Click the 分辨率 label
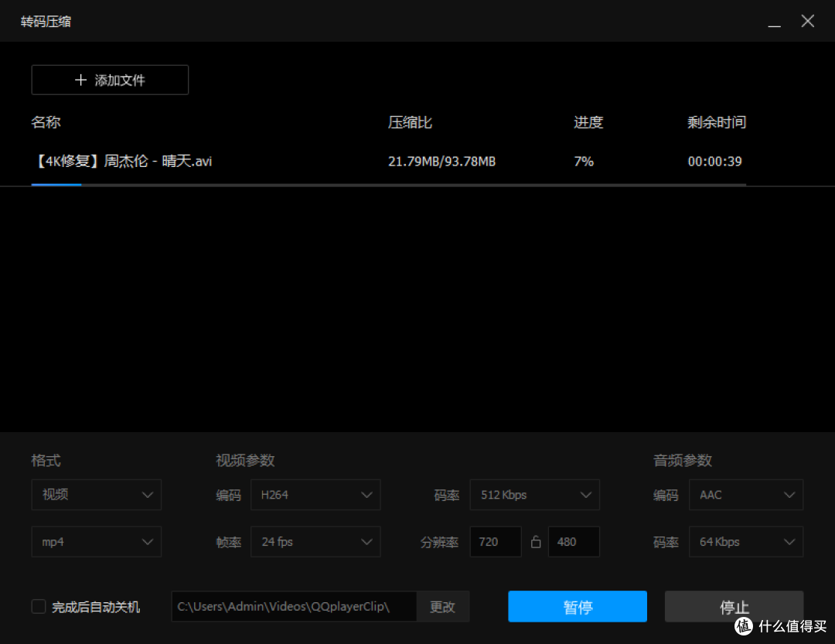The width and height of the screenshot is (835, 644). click(x=439, y=542)
